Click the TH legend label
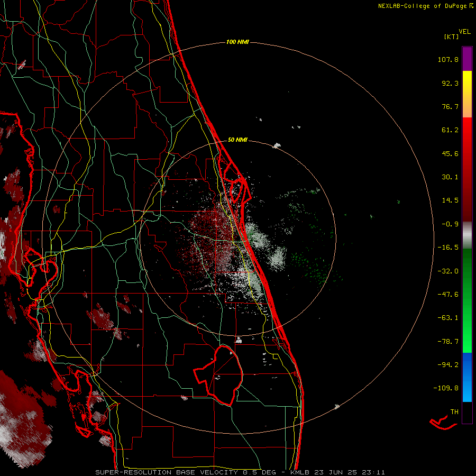 pos(454,412)
